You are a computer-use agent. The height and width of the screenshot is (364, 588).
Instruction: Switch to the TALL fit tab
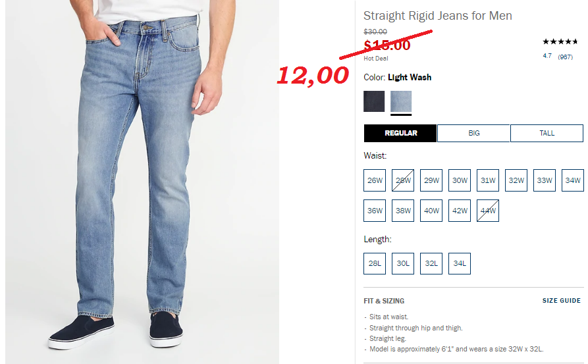pos(547,133)
